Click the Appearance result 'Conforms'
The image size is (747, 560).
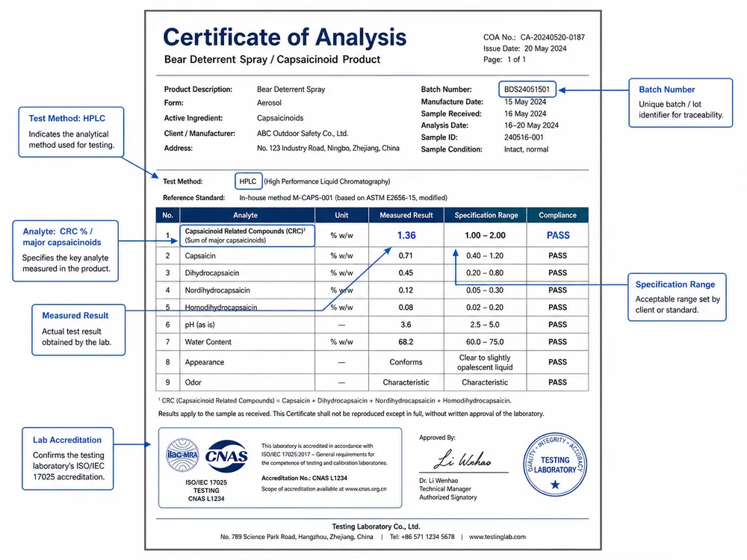click(406, 362)
